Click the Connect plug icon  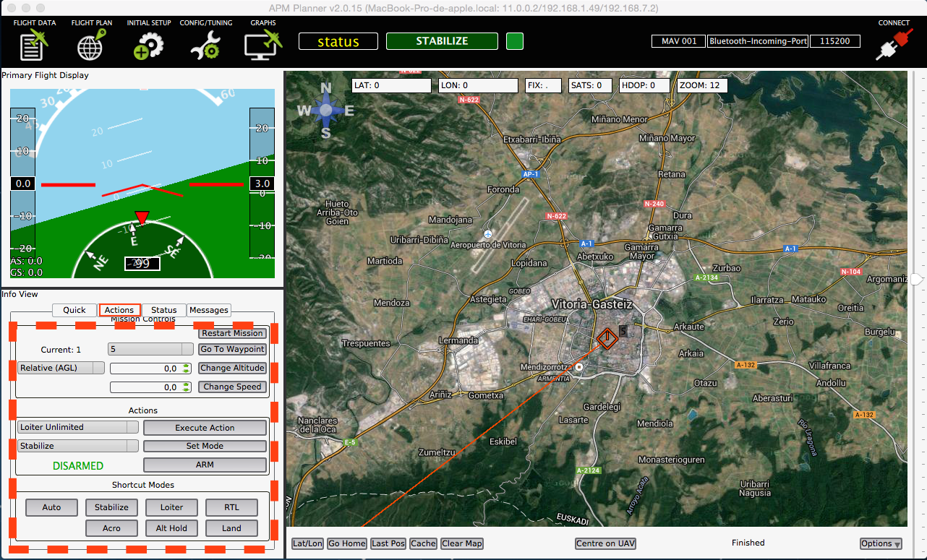tap(894, 46)
